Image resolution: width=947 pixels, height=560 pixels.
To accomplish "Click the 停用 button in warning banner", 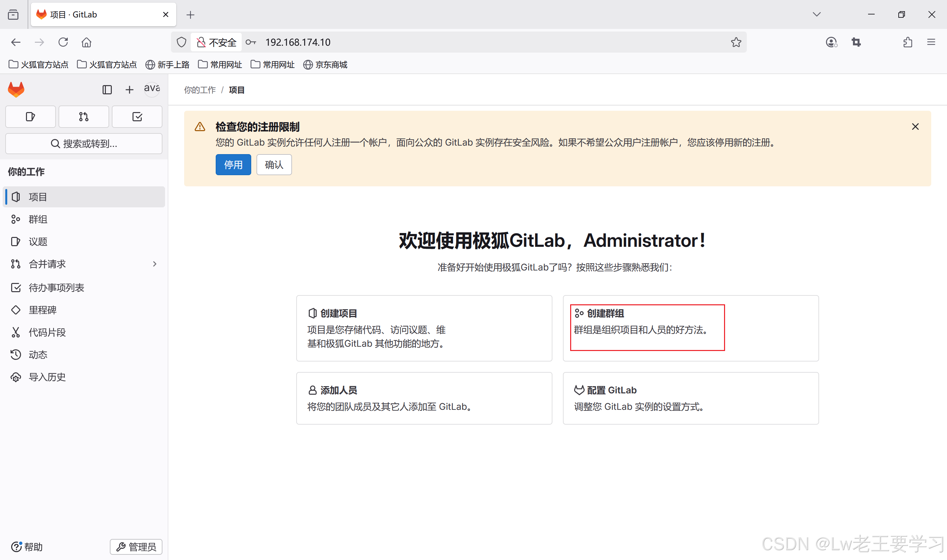I will 233,165.
